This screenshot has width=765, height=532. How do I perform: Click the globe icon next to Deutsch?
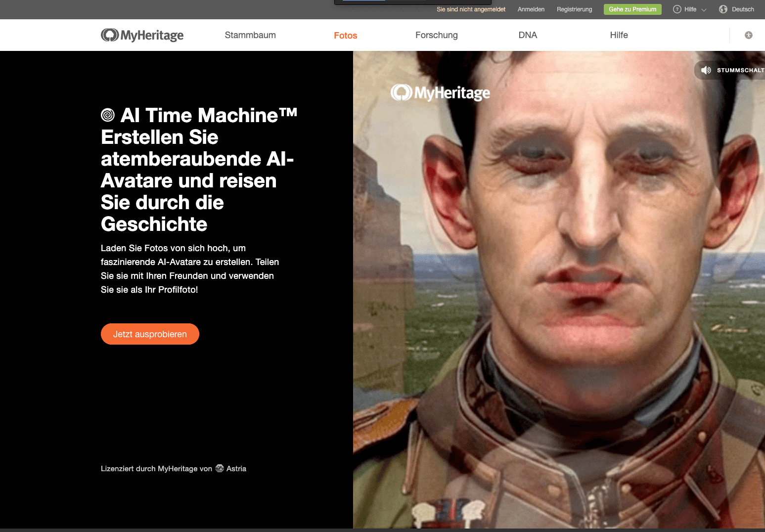(722, 9)
